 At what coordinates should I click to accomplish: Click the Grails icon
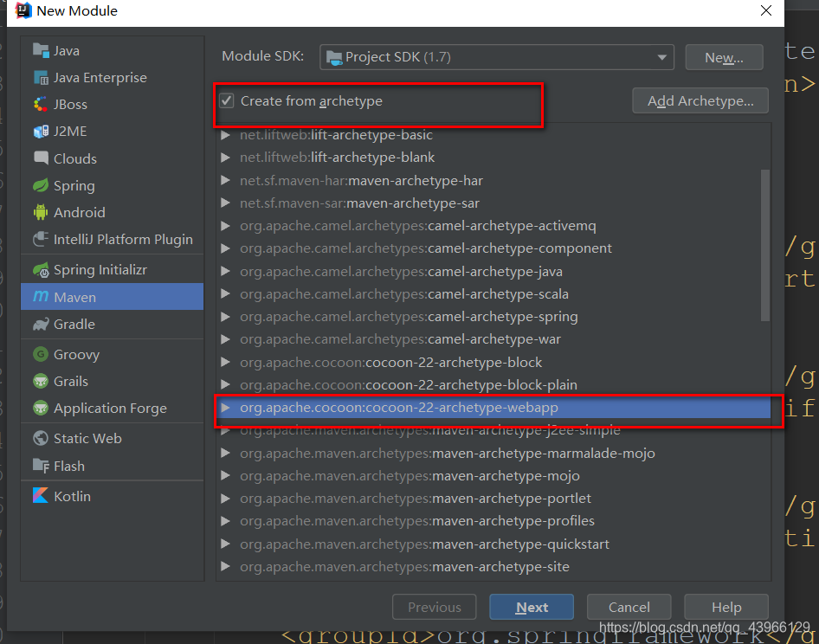tap(41, 381)
